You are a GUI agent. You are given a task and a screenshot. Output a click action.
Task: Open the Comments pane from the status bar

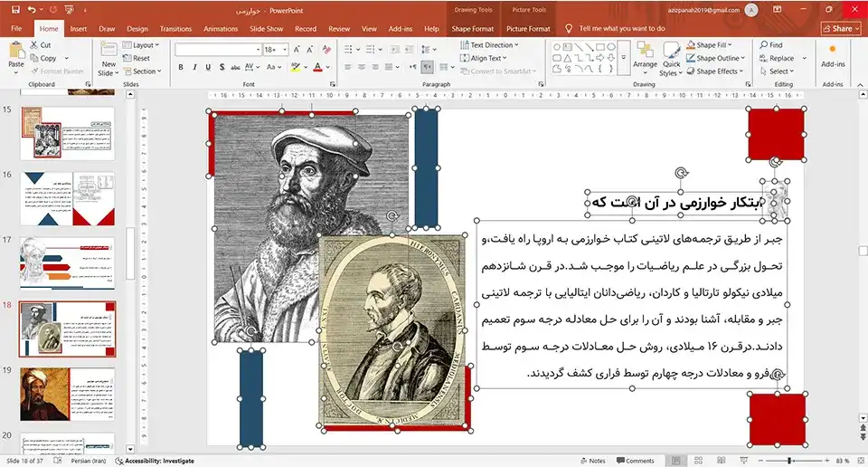[x=635, y=461]
